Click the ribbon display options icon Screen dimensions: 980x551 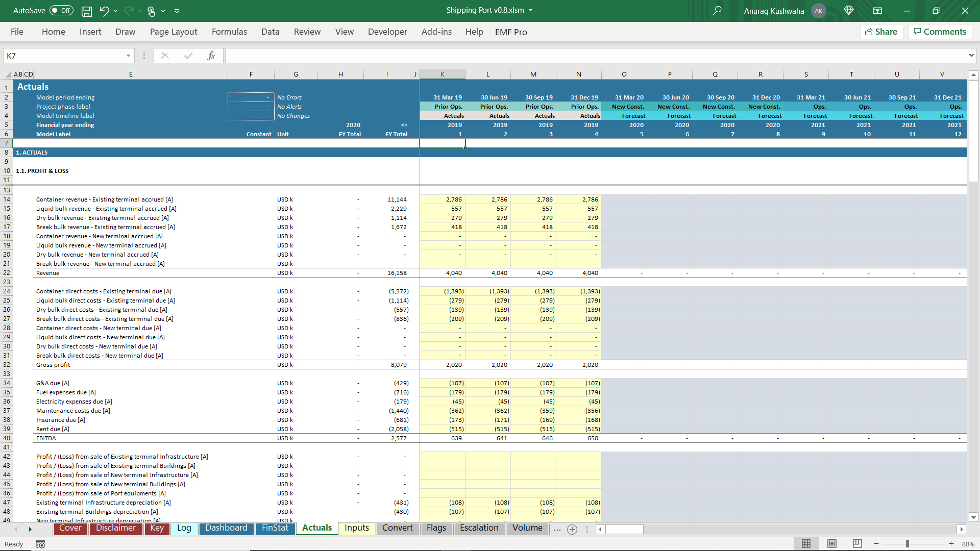point(878,11)
